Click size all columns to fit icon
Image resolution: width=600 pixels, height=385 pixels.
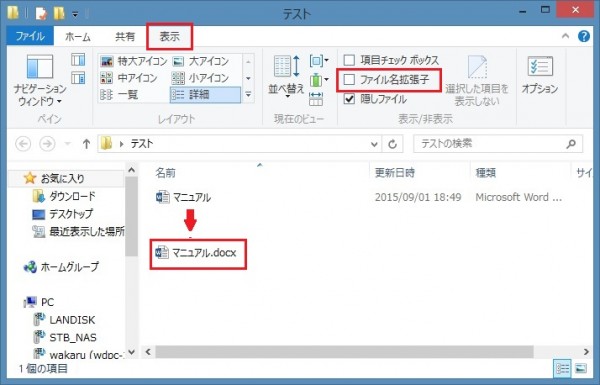(316, 98)
